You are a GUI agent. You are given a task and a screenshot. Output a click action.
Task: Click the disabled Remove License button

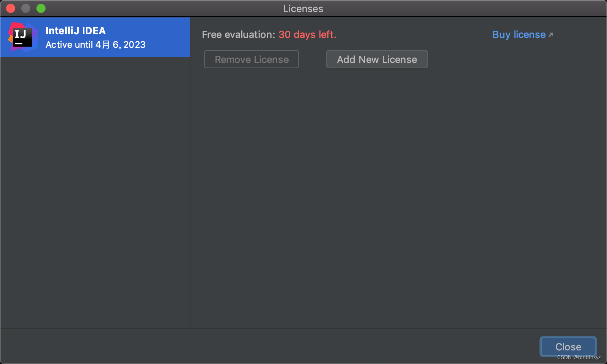[x=251, y=59]
